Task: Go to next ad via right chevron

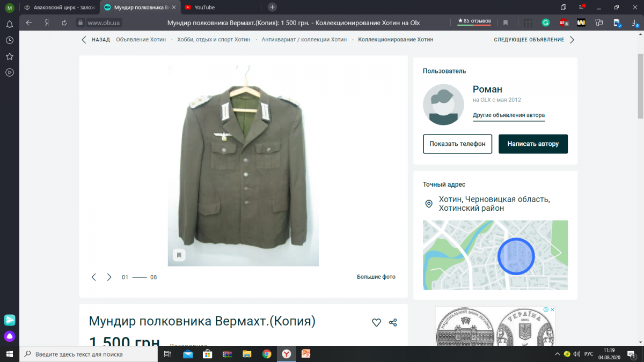Action: click(x=572, y=40)
